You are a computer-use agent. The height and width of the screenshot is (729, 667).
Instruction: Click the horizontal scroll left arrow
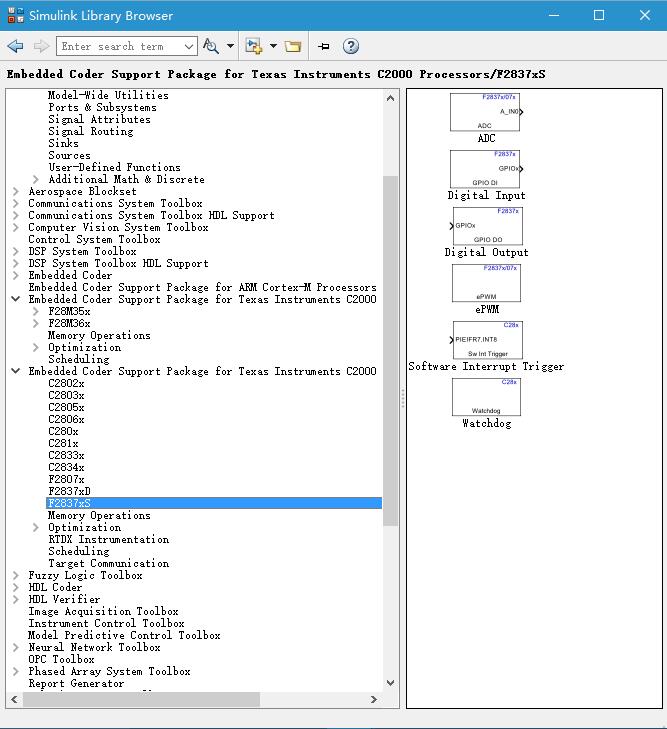click(14, 699)
